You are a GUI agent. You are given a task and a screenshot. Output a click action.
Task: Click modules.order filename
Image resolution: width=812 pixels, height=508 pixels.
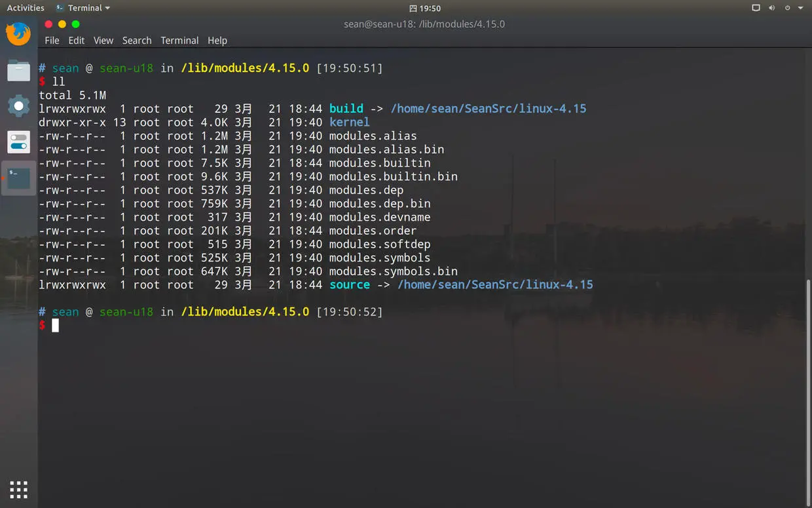pos(373,231)
